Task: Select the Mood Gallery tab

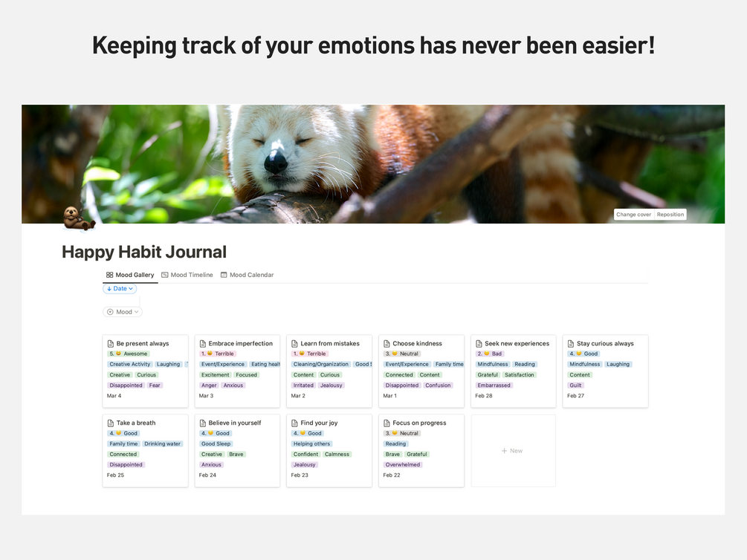Action: click(130, 275)
